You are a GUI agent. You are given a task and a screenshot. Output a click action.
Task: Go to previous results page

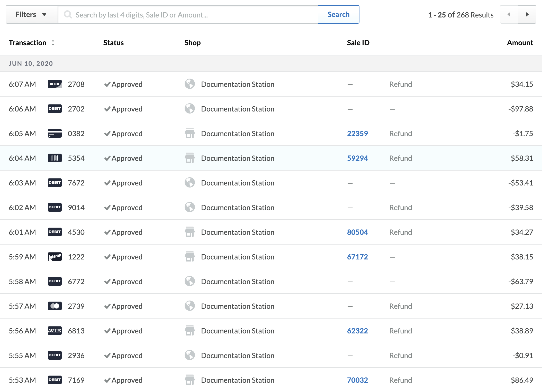(509, 15)
